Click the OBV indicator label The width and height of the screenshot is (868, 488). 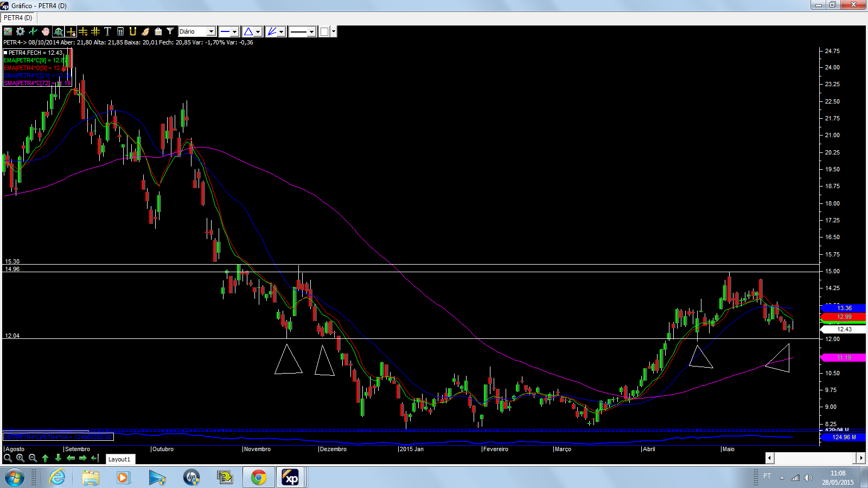pos(58,437)
